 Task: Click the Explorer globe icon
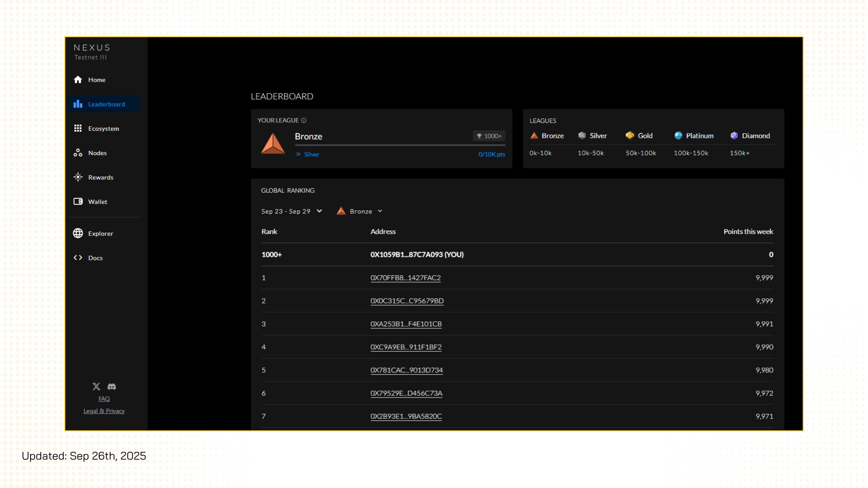pyautogui.click(x=78, y=233)
